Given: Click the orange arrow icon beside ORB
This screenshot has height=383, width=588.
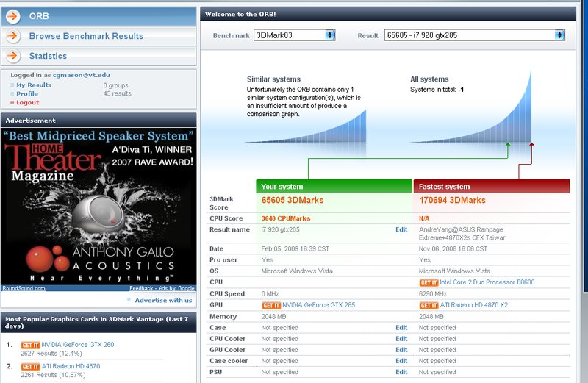Looking at the screenshot, I should [13, 16].
